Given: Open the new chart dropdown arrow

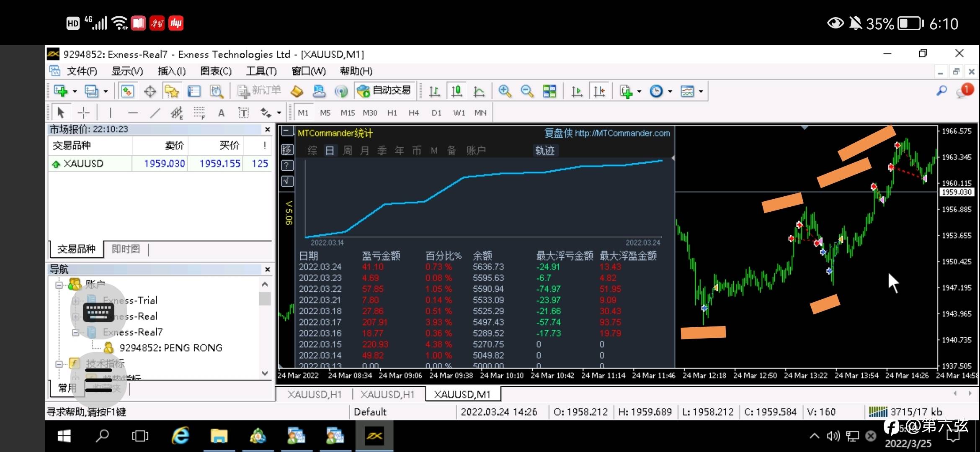Looking at the screenshot, I should click(75, 91).
